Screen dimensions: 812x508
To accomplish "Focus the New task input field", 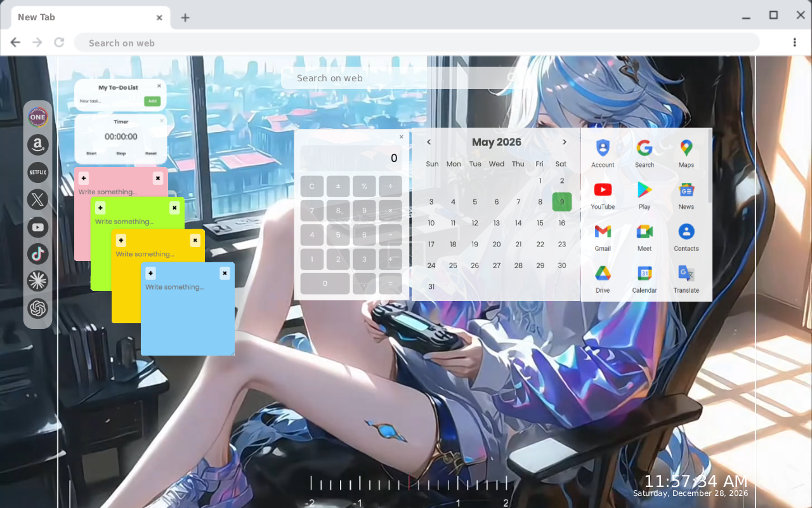I will coord(110,101).
